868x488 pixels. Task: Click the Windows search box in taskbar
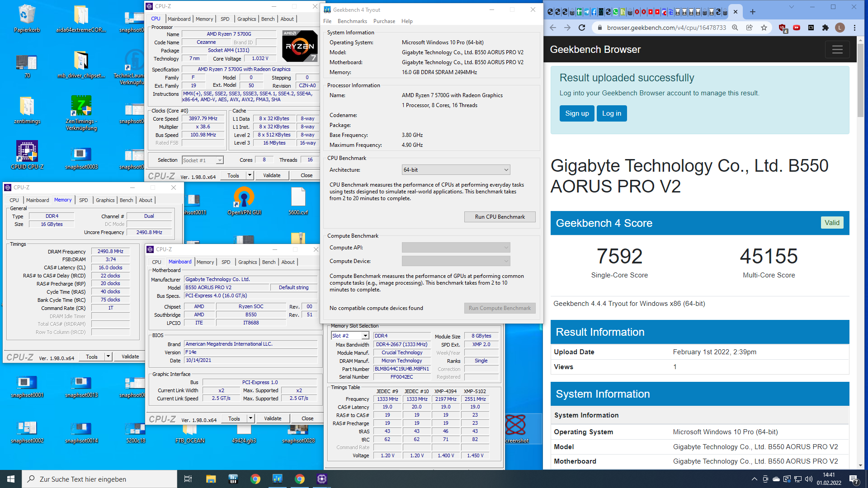coord(99,479)
